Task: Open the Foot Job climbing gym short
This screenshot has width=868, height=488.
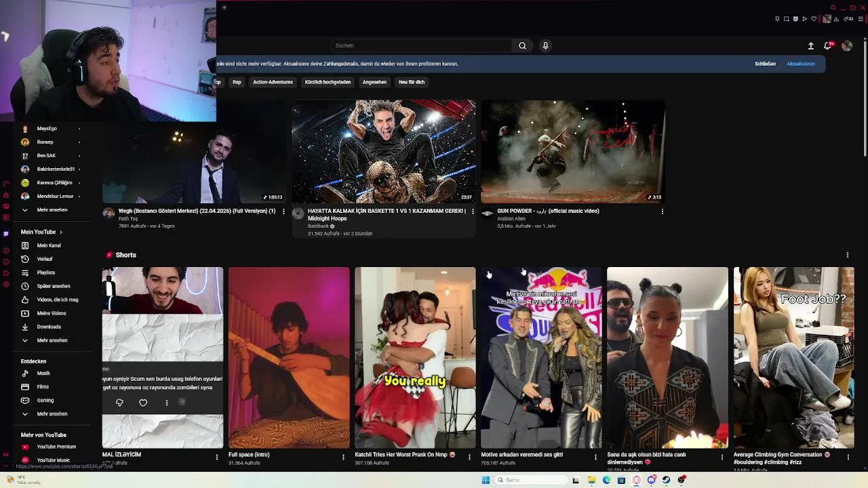Action: click(793, 357)
